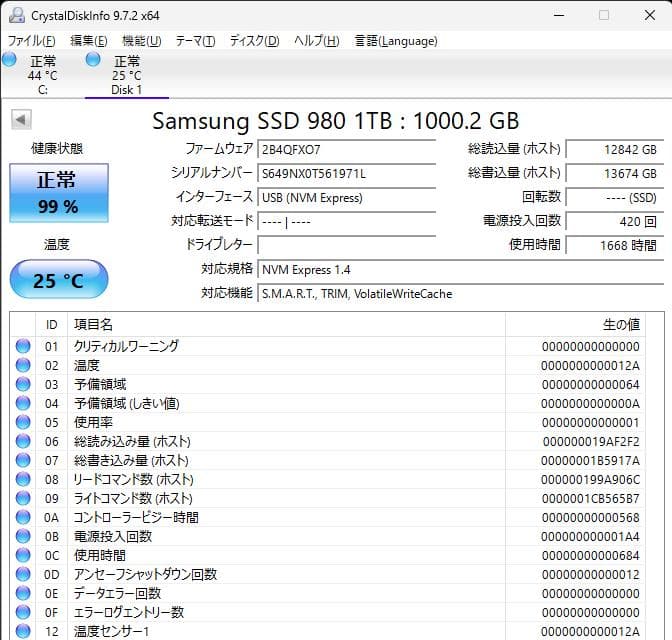Click status orb for アンセーフシャットダウン回数 row
This screenshot has width=672, height=640.
coord(23,574)
